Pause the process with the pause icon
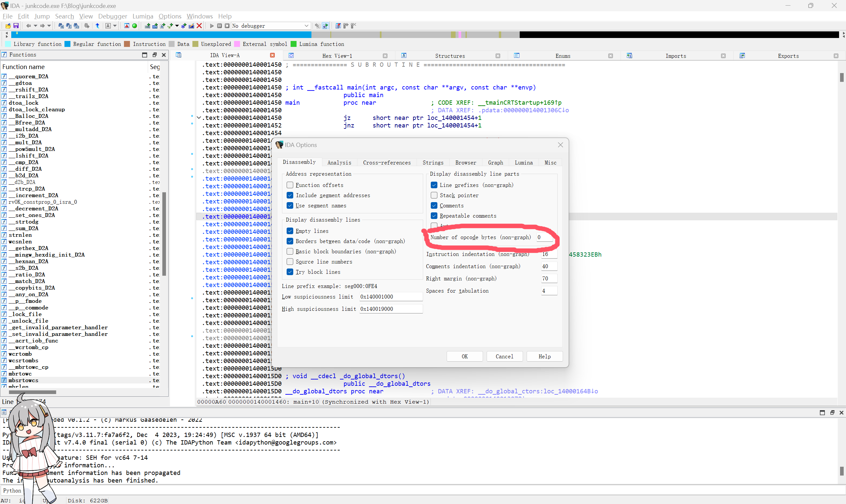Viewport: 846px width, 504px height. [x=220, y=26]
